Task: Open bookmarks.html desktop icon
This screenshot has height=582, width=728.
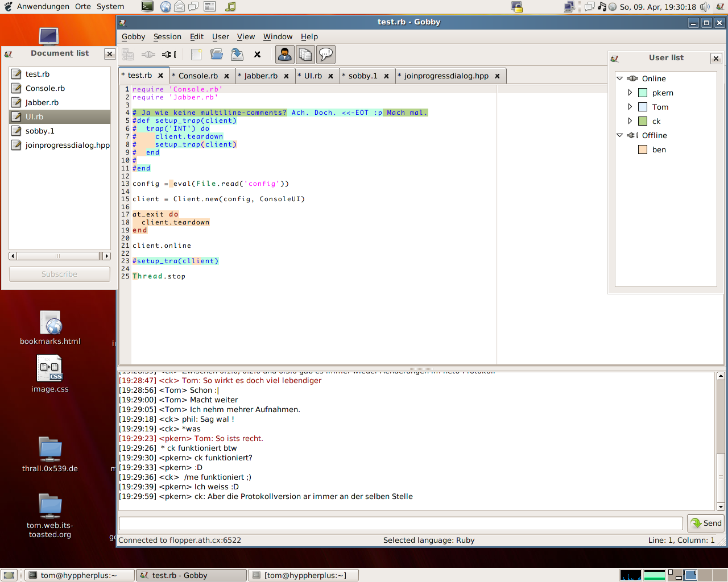Action: tap(51, 324)
